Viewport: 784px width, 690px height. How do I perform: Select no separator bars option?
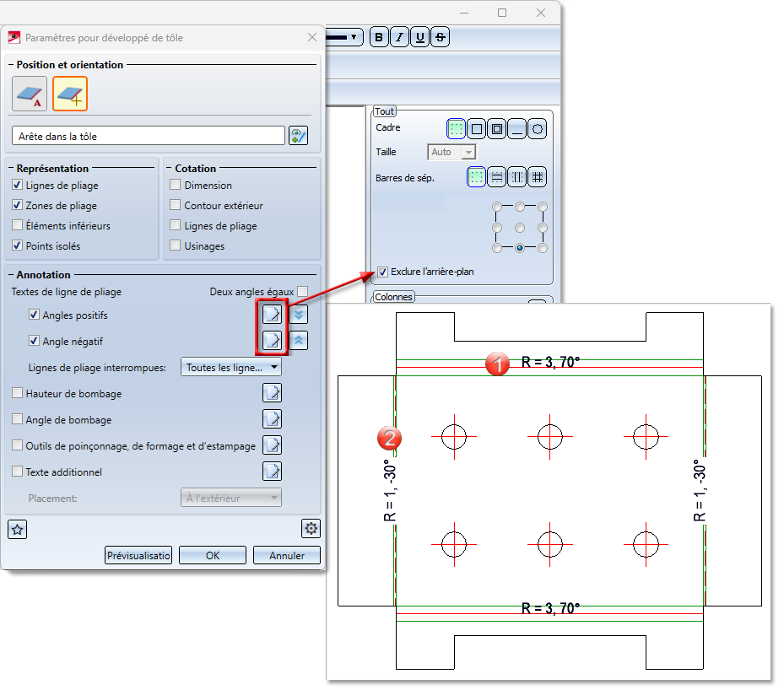[477, 177]
